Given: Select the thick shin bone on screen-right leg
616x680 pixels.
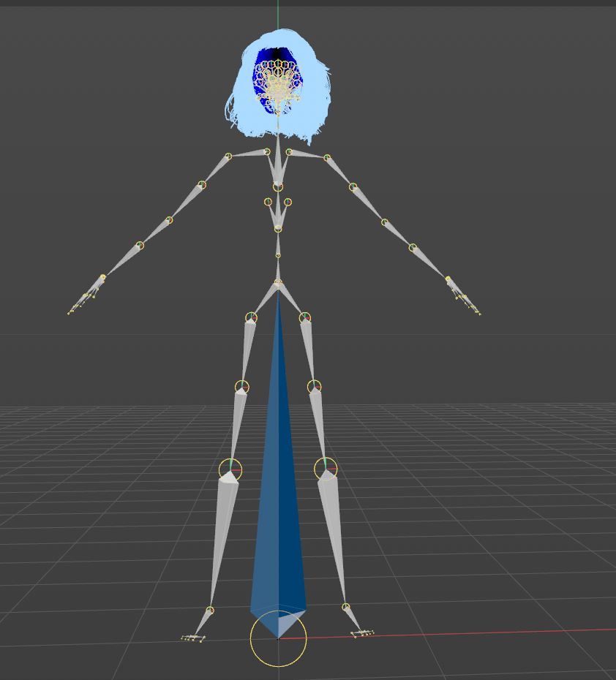Looking at the screenshot, I should (x=333, y=534).
